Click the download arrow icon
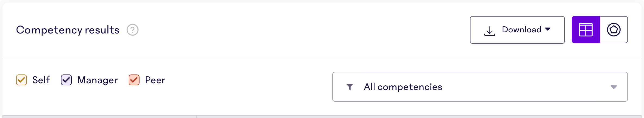 [490, 31]
